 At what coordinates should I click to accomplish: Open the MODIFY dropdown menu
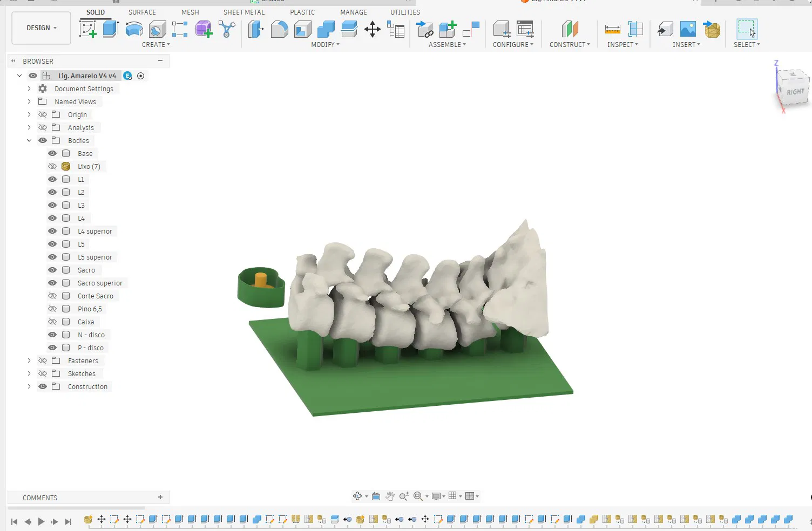(326, 45)
